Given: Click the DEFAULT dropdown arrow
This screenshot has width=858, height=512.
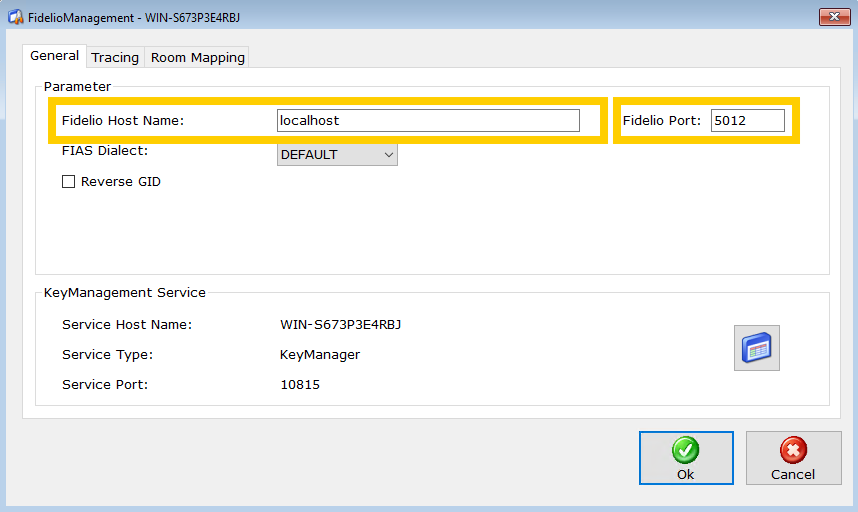Looking at the screenshot, I should click(x=388, y=155).
